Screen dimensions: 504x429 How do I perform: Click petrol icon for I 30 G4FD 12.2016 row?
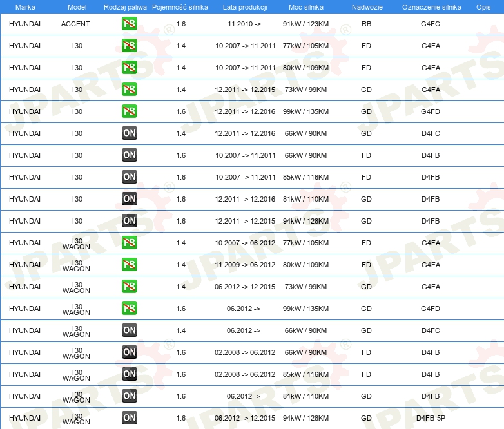129,111
